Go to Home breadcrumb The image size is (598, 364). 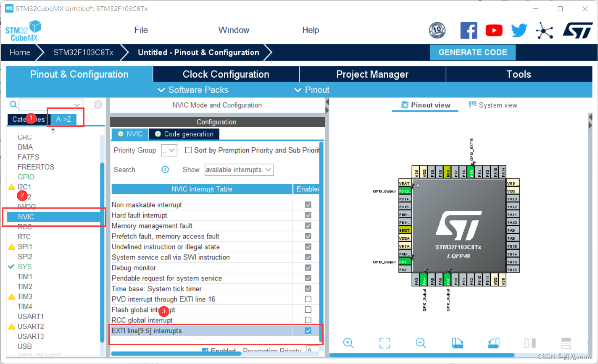[20, 52]
